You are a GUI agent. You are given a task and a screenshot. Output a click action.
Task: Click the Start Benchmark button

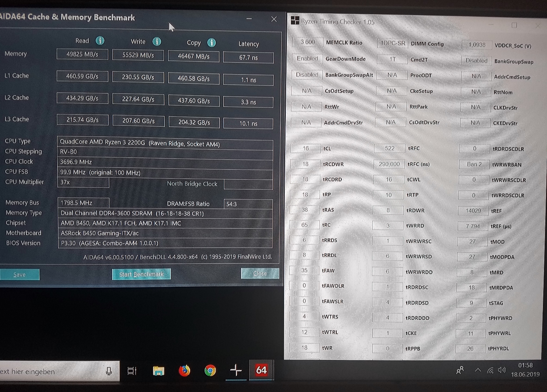(141, 274)
